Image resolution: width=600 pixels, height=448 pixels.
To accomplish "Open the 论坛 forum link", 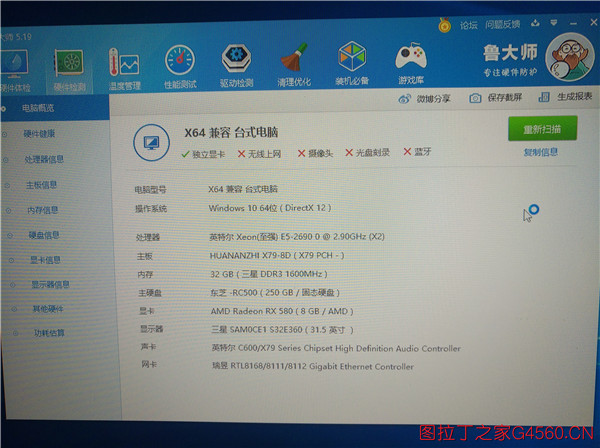I will (469, 25).
